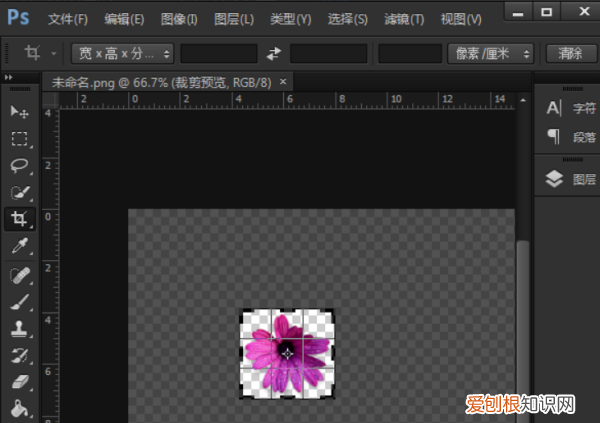The width and height of the screenshot is (600, 423).
Task: Select the Paint Bucket tool
Action: pos(19,409)
